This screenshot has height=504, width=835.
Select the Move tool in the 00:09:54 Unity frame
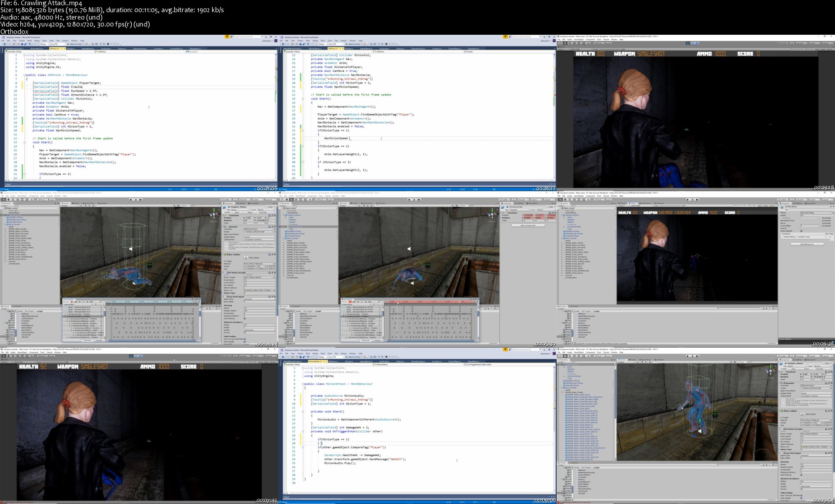coord(565,356)
